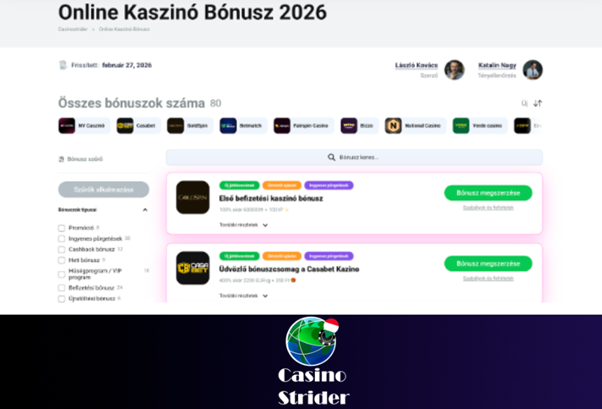Check the Cashback bónusz filter
This screenshot has width=602, height=409.
61,250
